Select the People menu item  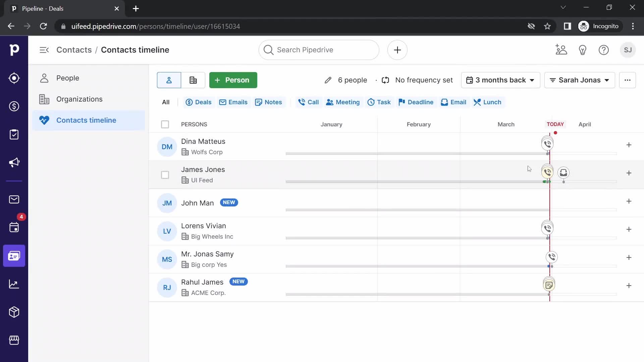(x=68, y=77)
